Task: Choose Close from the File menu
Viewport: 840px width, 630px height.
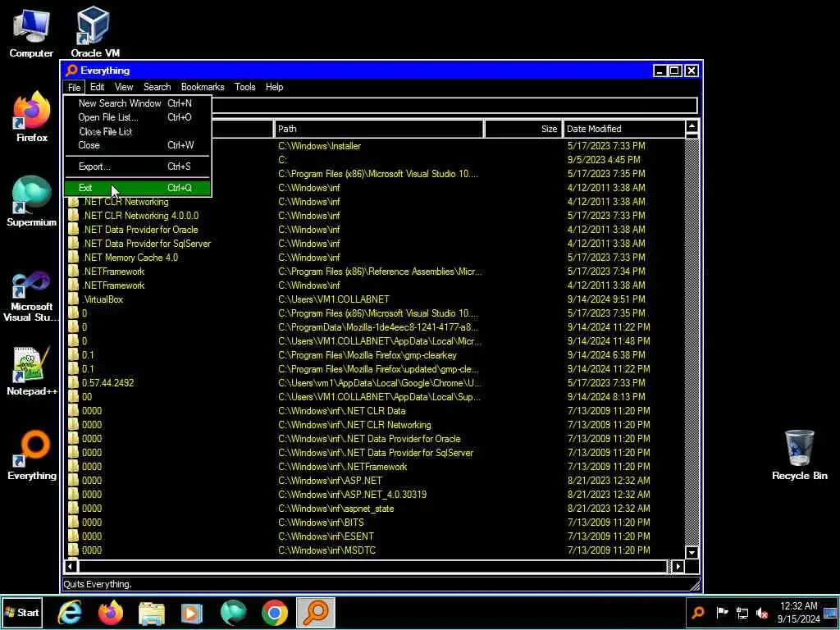Action: (138, 144)
